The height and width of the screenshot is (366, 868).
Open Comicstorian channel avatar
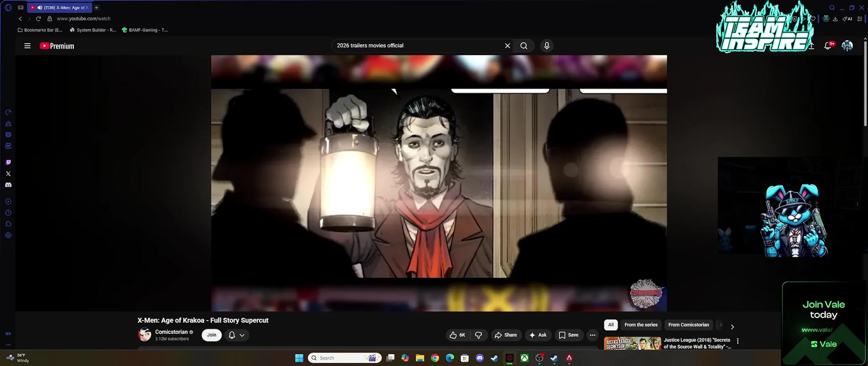pos(144,335)
